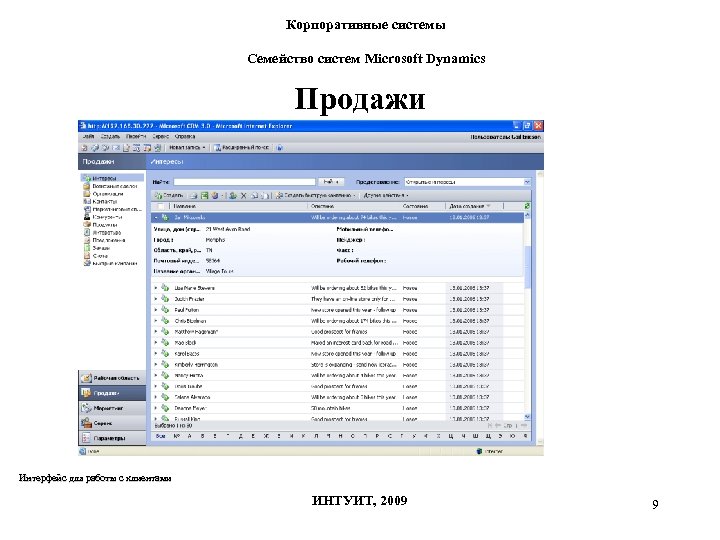Click the assign user icon in grid toolbar
The height and width of the screenshot is (540, 720).
pos(233,196)
